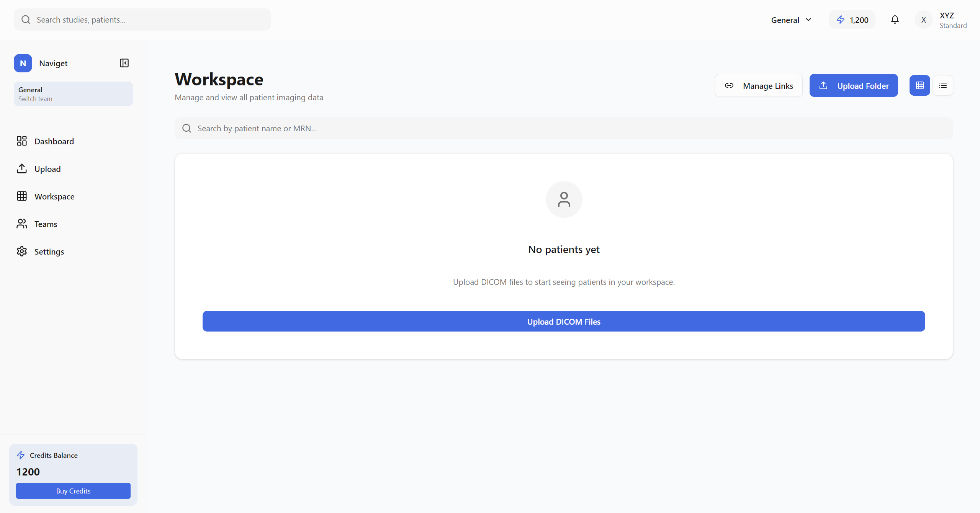Select Workspace in sidebar navigation
Viewport: 980px width, 513px height.
[x=54, y=196]
